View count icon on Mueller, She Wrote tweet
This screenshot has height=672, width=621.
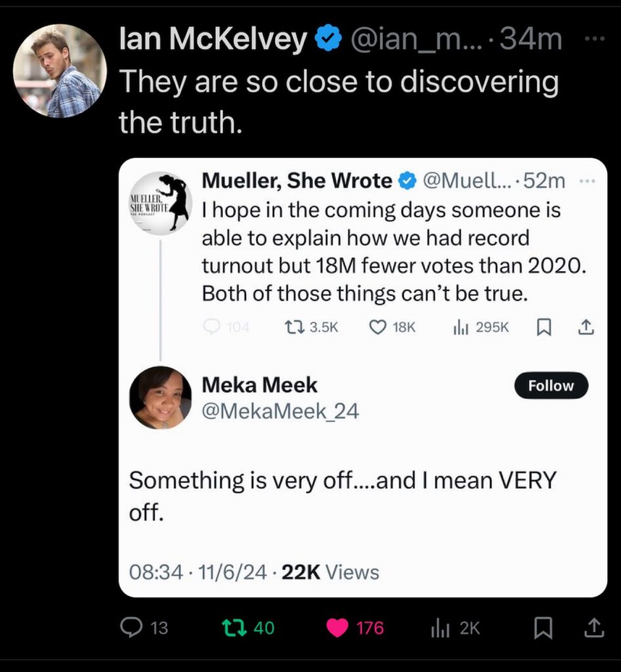460,327
